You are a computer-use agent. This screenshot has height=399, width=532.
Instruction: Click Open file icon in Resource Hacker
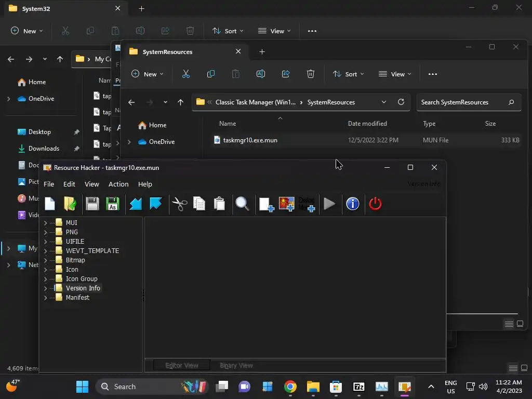tap(70, 204)
